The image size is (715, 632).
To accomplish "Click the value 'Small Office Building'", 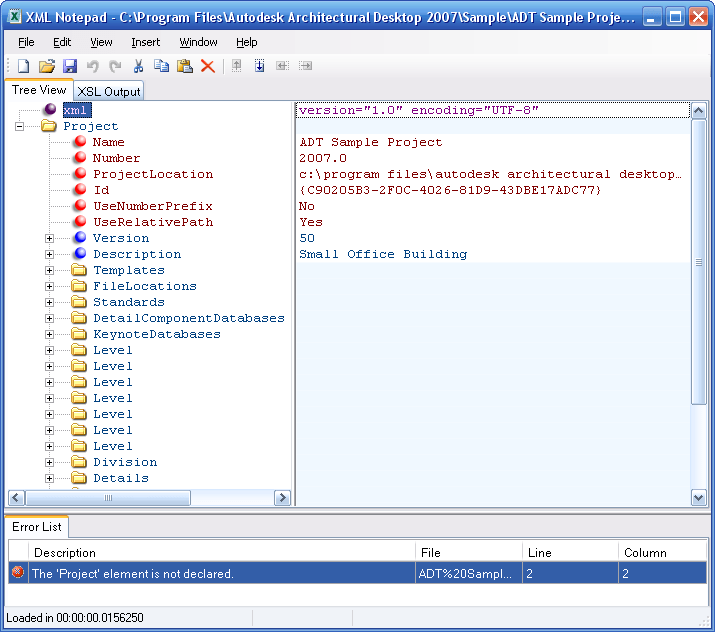I will [383, 254].
